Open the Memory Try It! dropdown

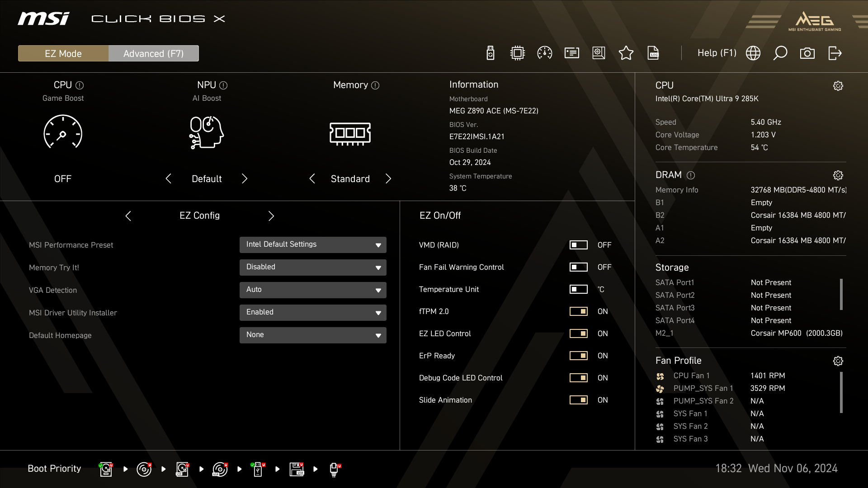pos(313,267)
